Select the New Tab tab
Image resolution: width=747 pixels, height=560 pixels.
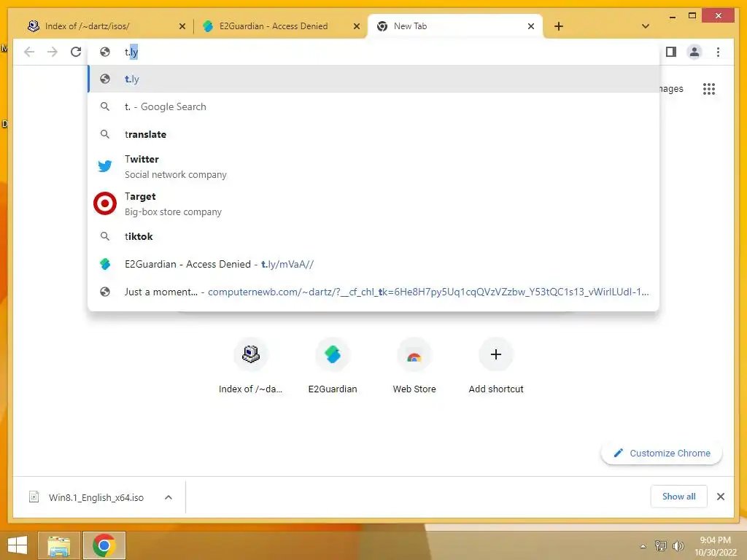455,26
